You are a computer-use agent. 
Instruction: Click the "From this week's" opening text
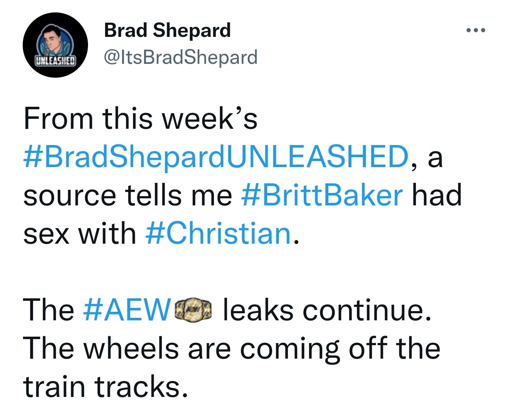tap(140, 118)
